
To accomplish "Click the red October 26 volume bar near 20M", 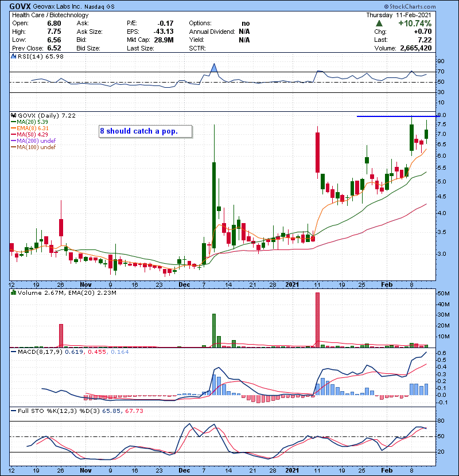I will point(61,335).
